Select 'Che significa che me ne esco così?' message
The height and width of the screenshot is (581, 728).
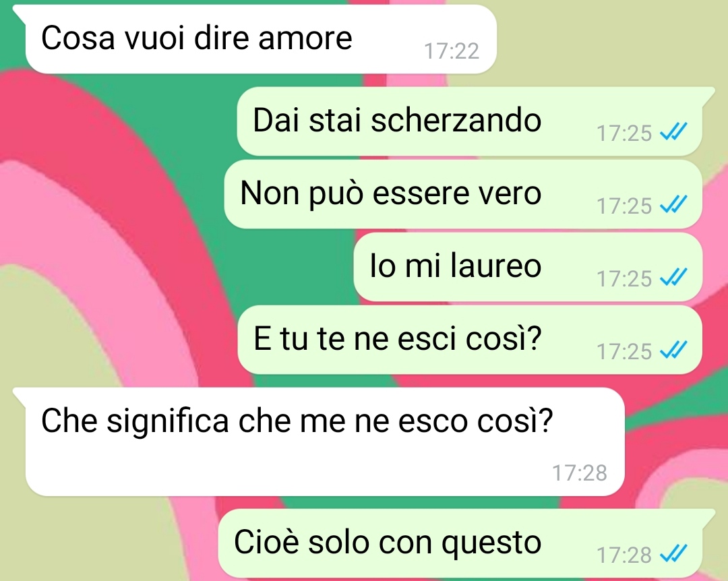325,442
